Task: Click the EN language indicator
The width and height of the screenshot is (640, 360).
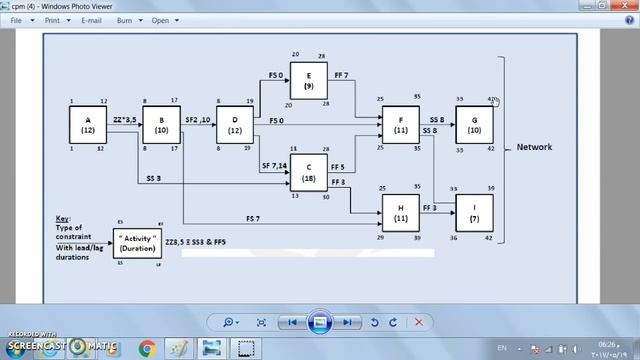Action: point(502,348)
